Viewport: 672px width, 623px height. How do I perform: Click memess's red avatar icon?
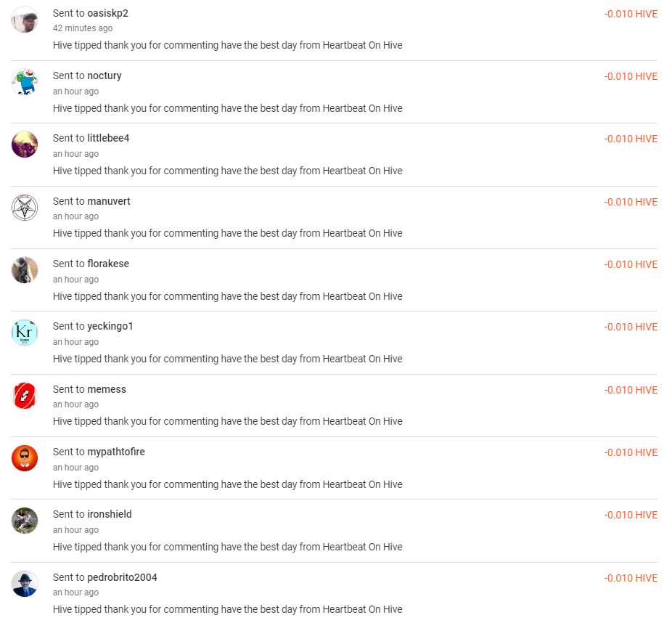25,396
